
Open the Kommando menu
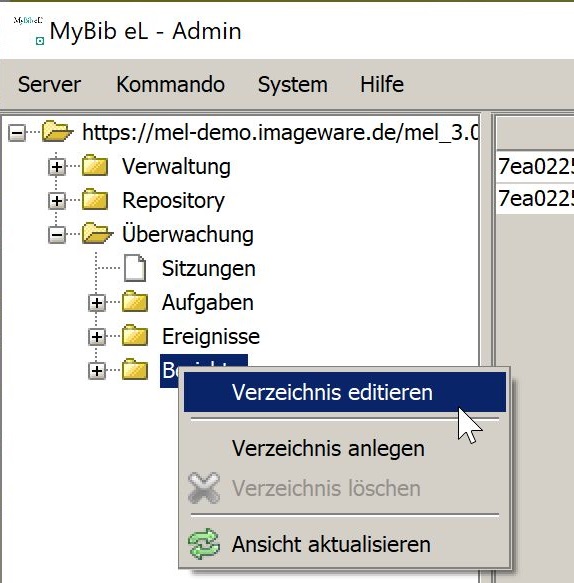coord(171,84)
